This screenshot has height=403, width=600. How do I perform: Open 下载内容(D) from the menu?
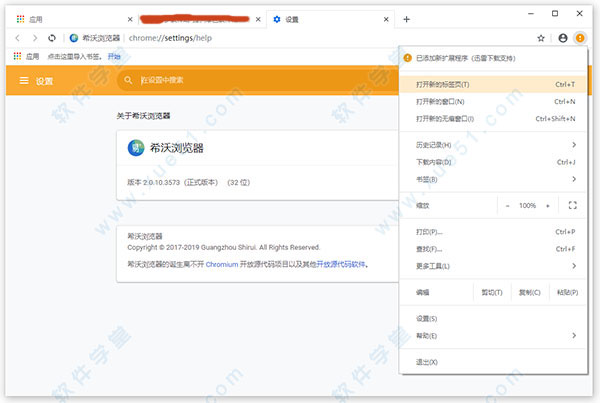tap(493, 162)
